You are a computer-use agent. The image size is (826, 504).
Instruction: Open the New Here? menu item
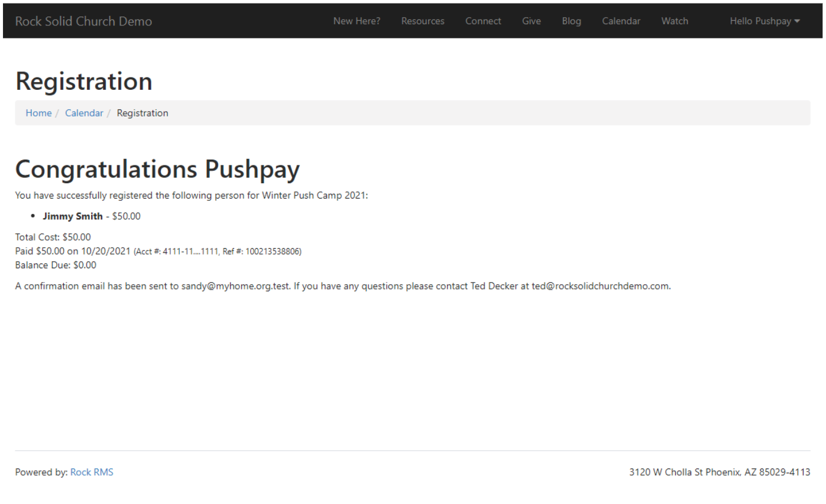[357, 21]
